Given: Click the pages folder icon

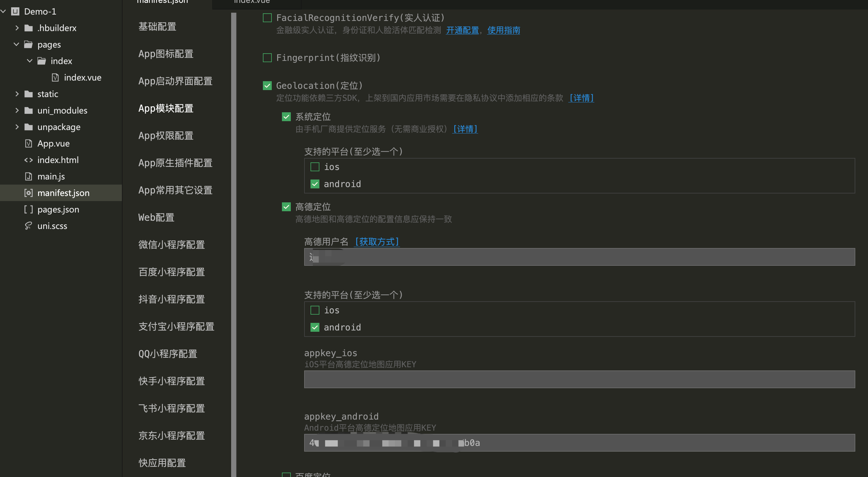Looking at the screenshot, I should point(29,44).
